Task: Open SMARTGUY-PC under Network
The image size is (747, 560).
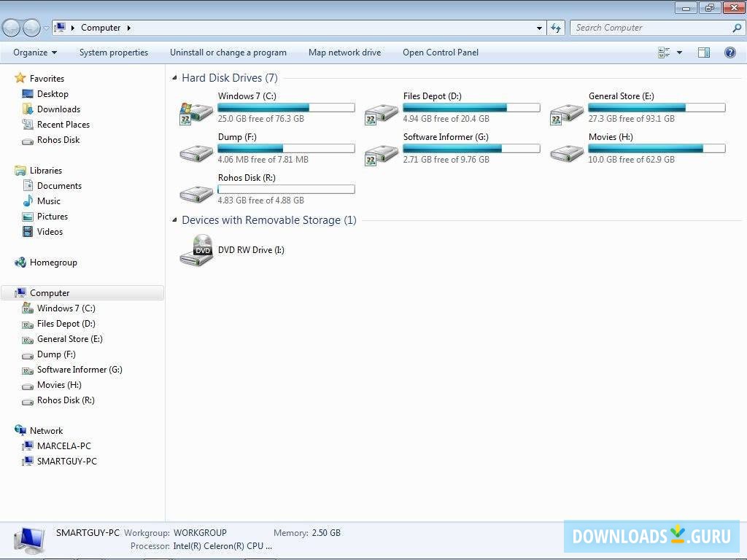Action: [66, 461]
